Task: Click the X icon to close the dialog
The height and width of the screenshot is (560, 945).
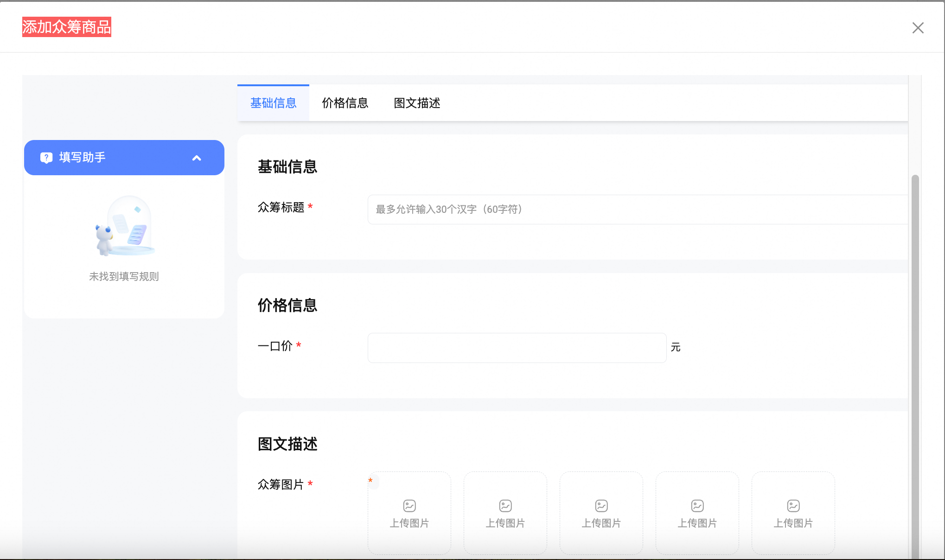Action: (917, 28)
